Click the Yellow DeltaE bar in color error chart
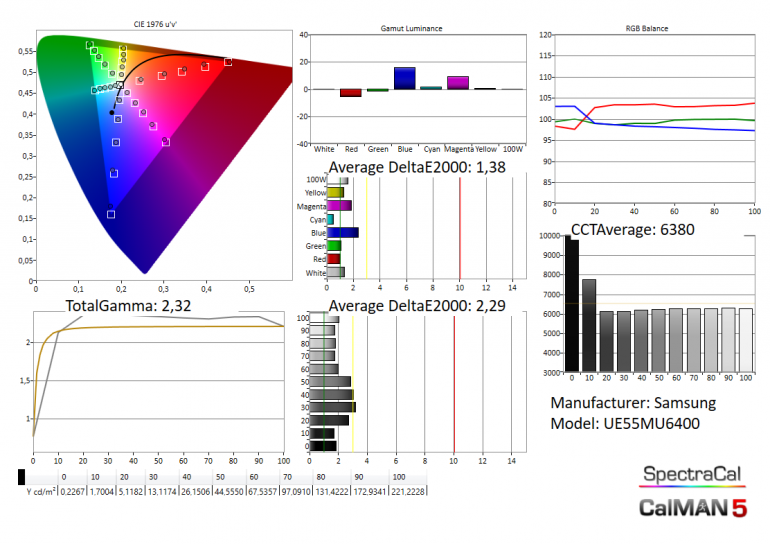The width and height of the screenshot is (770, 544). [x=335, y=192]
